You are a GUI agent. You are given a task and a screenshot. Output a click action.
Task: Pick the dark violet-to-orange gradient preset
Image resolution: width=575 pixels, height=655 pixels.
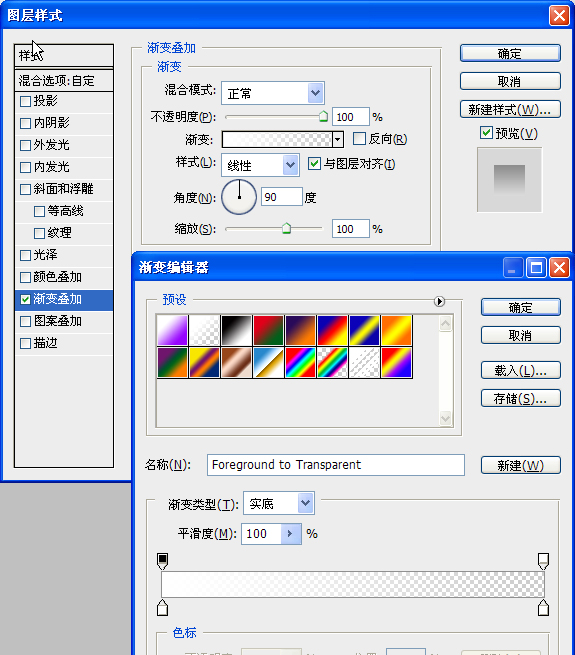point(300,330)
